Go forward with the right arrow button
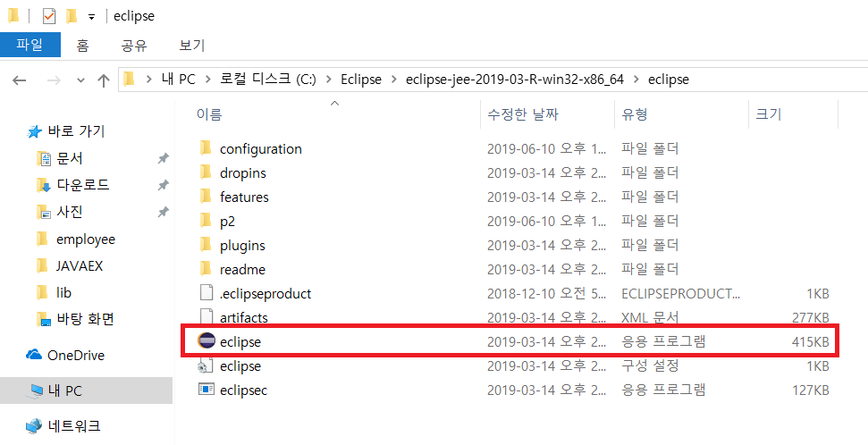 pos(55,80)
